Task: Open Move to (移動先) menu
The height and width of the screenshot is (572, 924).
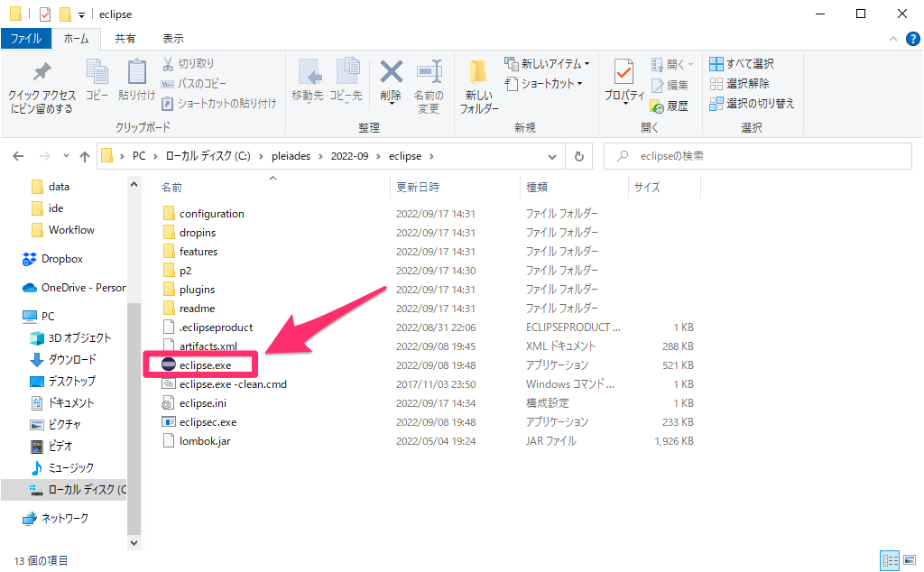Action: [308, 80]
